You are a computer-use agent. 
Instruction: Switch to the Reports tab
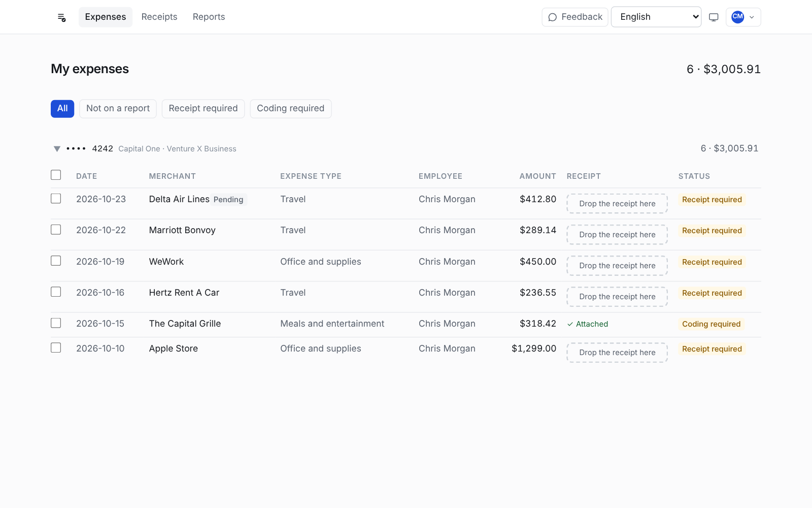coord(209,17)
